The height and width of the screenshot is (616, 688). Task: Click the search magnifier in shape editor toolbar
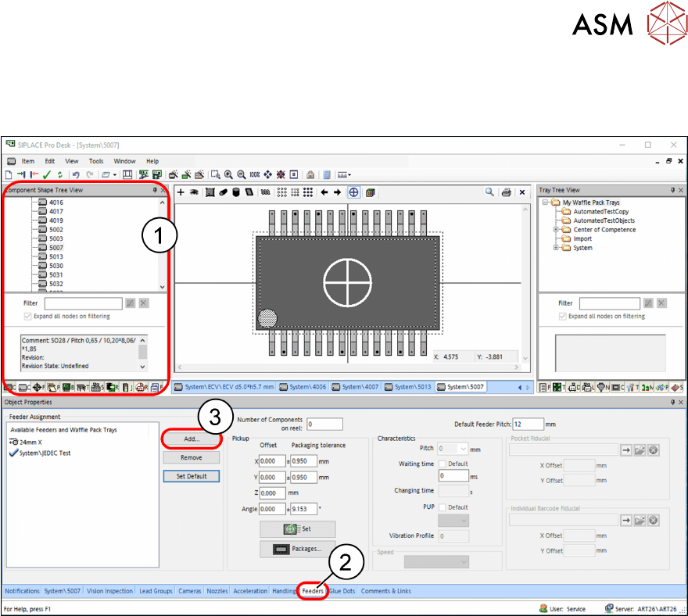pyautogui.click(x=489, y=192)
